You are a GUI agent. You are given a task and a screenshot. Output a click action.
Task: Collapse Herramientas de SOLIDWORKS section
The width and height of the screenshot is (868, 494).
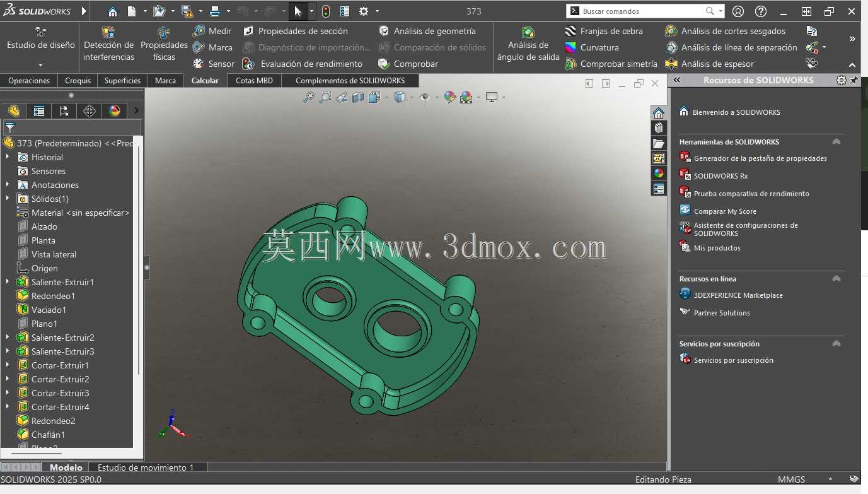click(x=836, y=142)
